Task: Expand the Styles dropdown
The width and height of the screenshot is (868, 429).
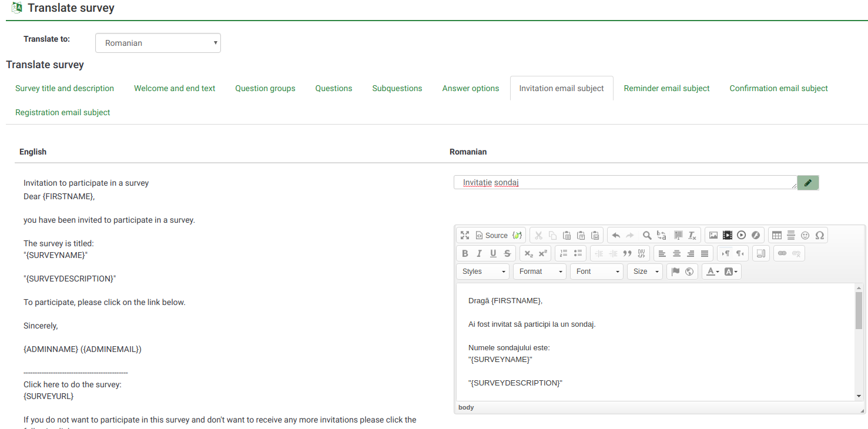Action: 483,271
